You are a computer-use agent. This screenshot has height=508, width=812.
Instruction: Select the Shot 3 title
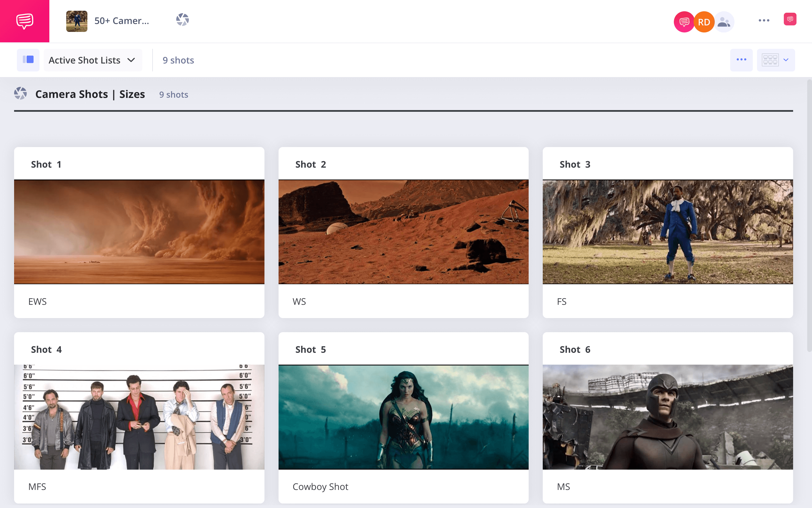click(575, 164)
